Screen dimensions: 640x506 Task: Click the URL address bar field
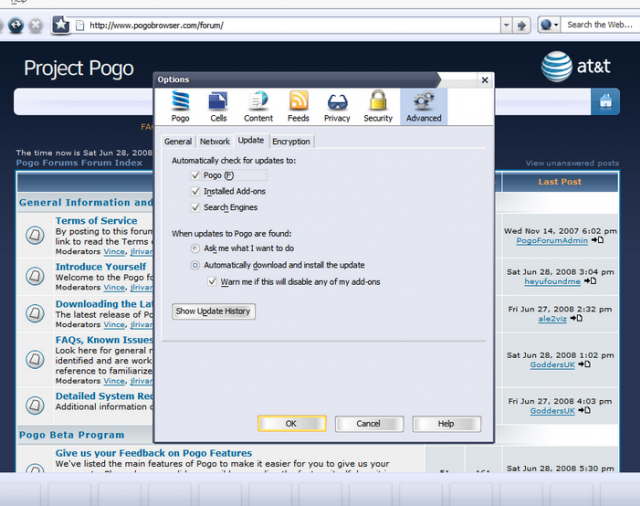pos(288,25)
